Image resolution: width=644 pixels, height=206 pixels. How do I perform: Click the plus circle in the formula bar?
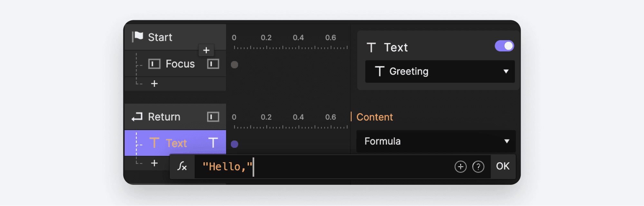click(x=461, y=166)
